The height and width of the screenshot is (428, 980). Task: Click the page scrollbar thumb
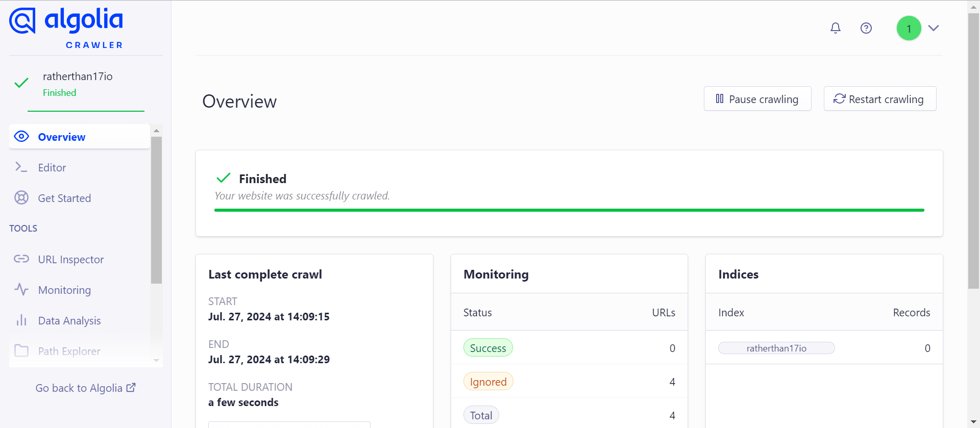[974, 152]
